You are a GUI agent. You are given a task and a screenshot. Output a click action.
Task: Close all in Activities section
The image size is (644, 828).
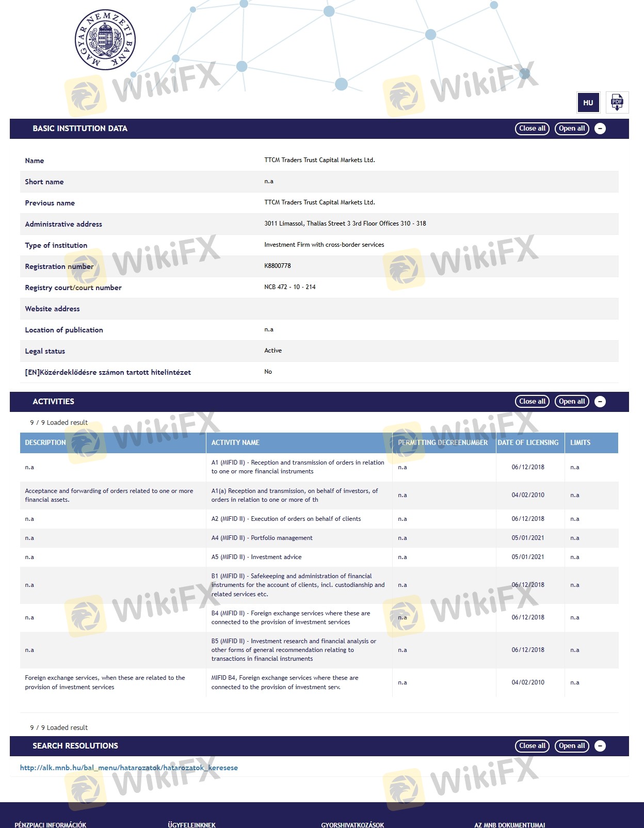pyautogui.click(x=532, y=402)
